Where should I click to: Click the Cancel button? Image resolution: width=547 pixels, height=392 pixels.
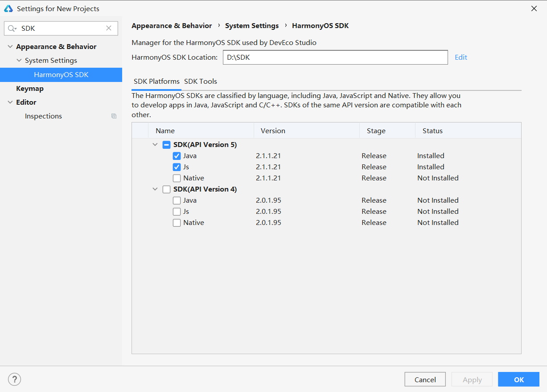425,380
